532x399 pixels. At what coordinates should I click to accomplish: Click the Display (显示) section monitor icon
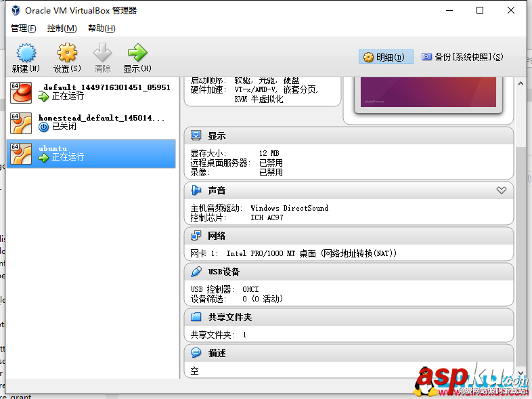[196, 135]
